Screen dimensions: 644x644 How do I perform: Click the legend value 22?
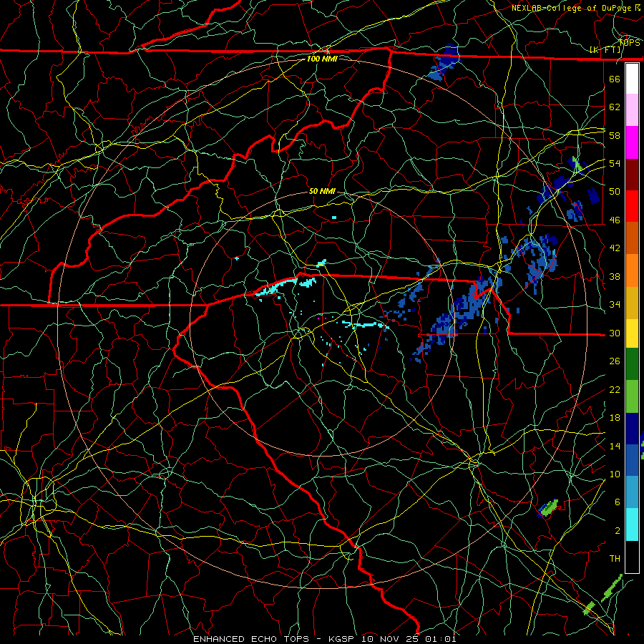point(615,389)
